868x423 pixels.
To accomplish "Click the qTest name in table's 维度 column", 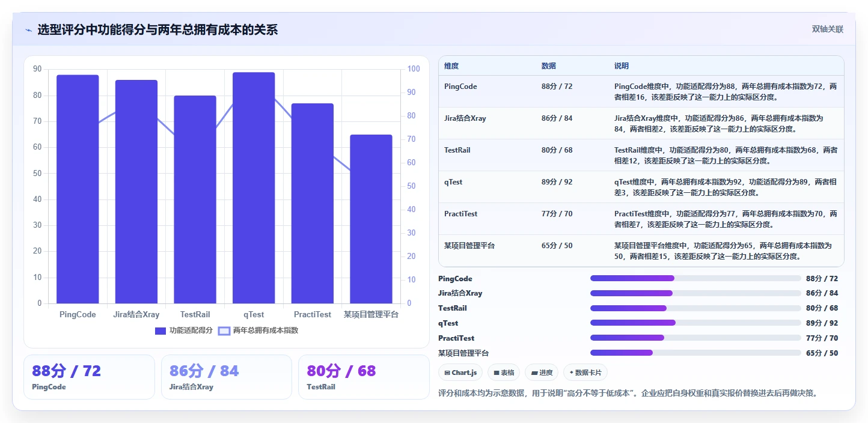I will pos(453,182).
